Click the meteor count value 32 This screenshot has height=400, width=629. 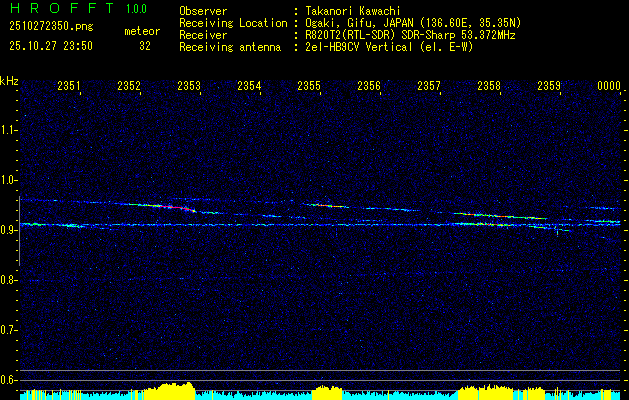tap(145, 46)
